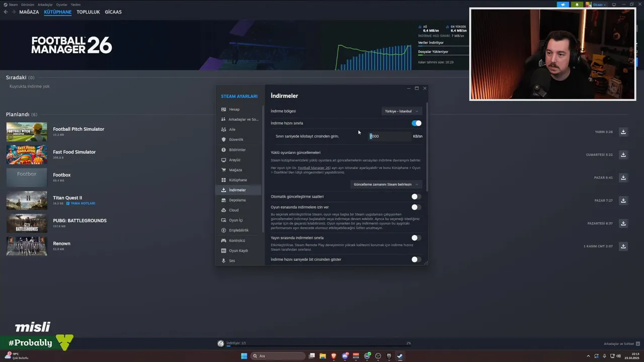Go to Bildirimler settings
Screen dimensions: 644x362
pyautogui.click(x=238, y=150)
